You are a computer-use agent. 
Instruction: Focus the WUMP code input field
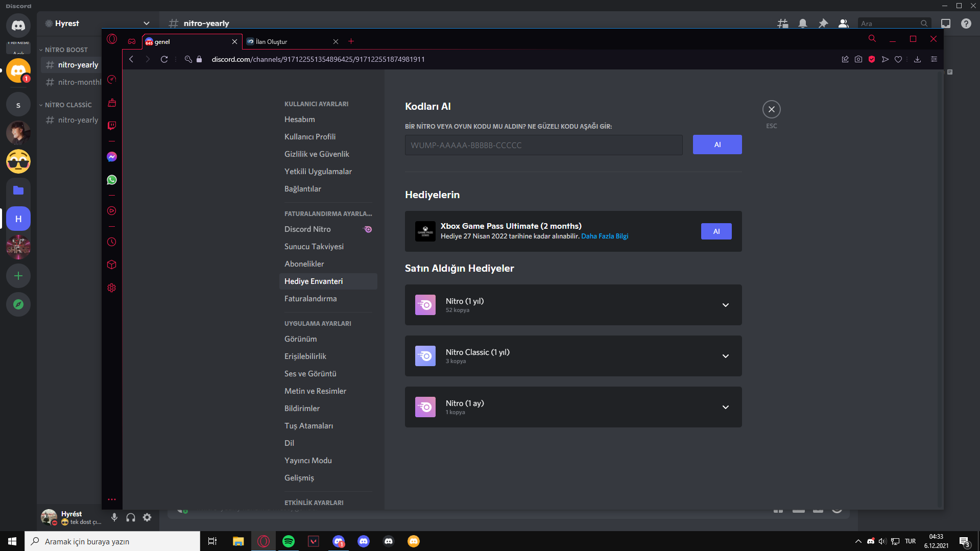click(543, 145)
